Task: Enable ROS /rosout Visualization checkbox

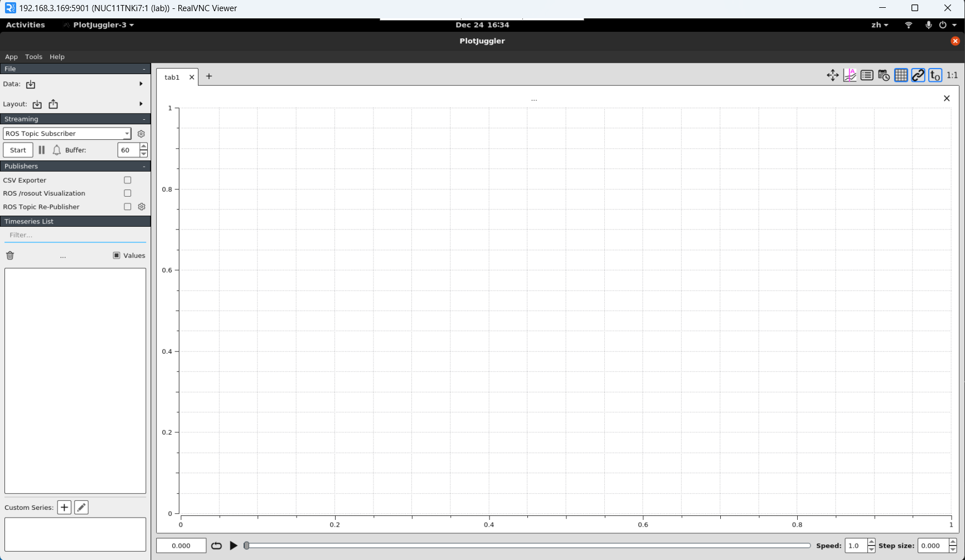Action: [128, 193]
